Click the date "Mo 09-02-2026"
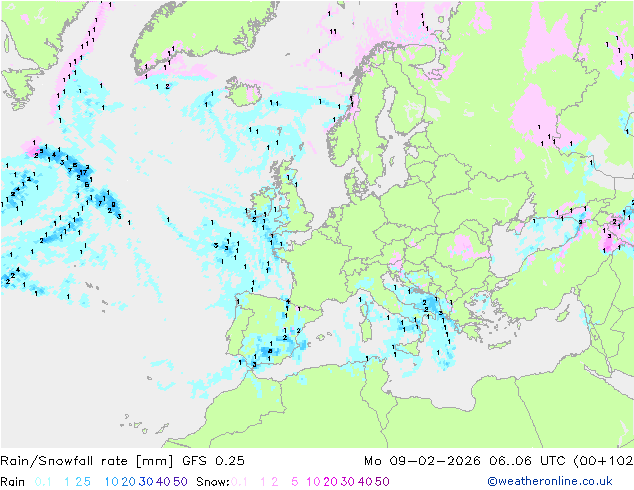This screenshot has height=490, width=634. (422, 461)
